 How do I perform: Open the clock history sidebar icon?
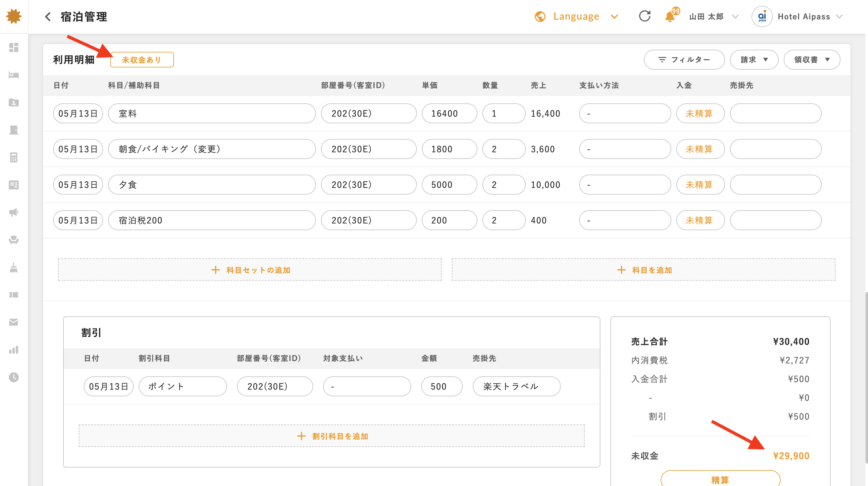click(x=14, y=377)
